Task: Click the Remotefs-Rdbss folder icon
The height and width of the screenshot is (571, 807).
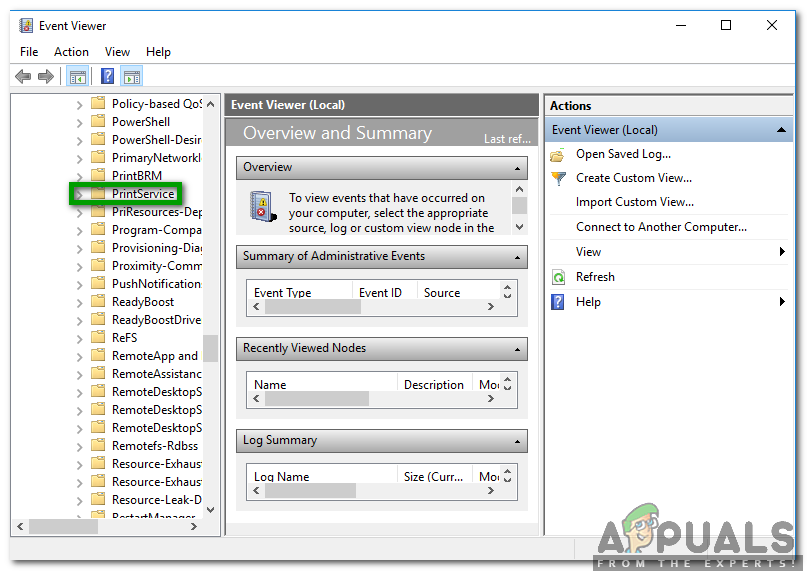Action: pos(98,445)
